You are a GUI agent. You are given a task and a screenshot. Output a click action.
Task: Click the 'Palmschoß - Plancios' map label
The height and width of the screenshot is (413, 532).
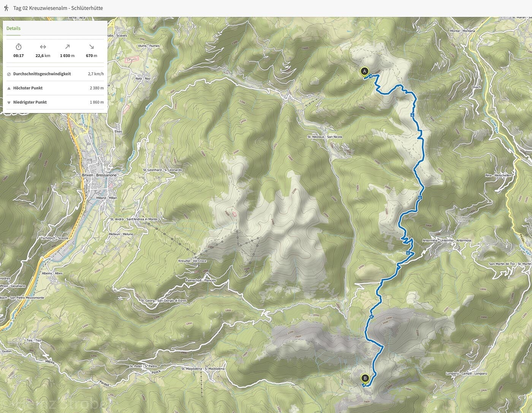(201, 280)
